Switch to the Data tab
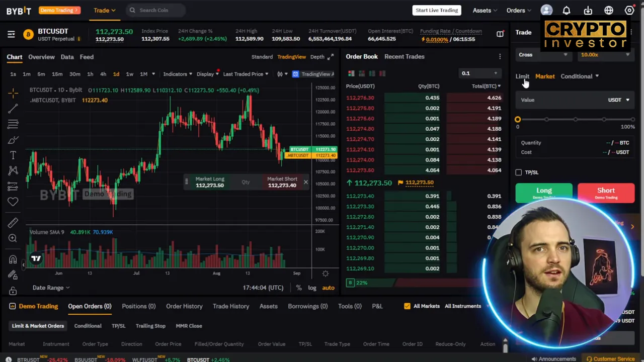 pyautogui.click(x=67, y=57)
